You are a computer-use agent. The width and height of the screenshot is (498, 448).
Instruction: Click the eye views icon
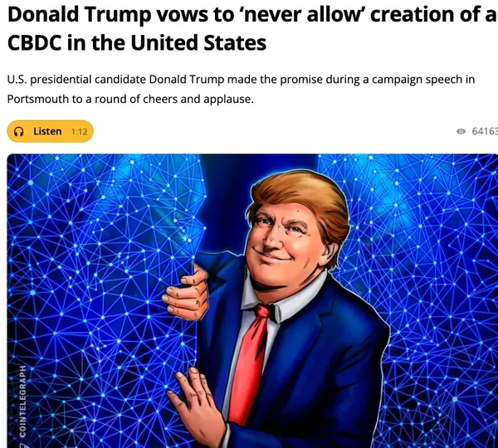click(x=461, y=131)
